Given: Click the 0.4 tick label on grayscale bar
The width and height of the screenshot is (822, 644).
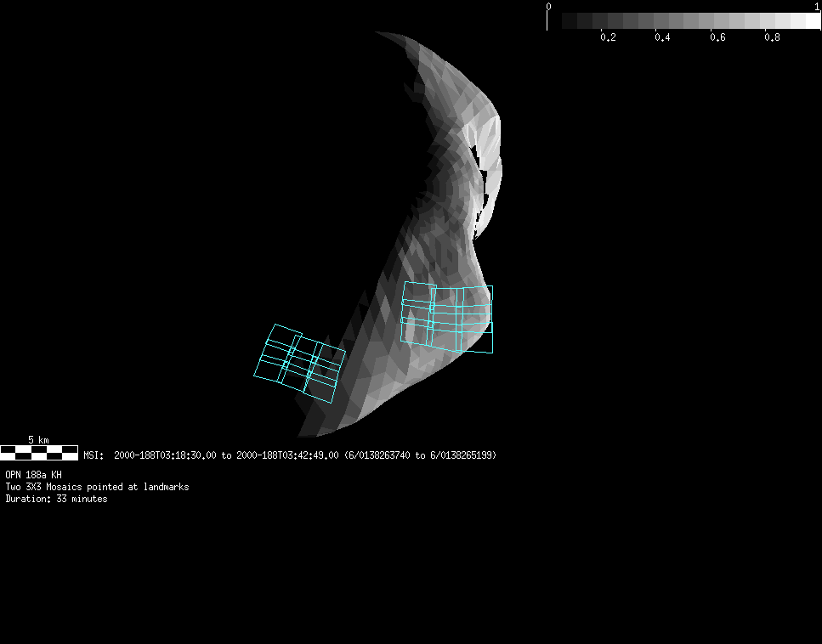Looking at the screenshot, I should [x=662, y=37].
